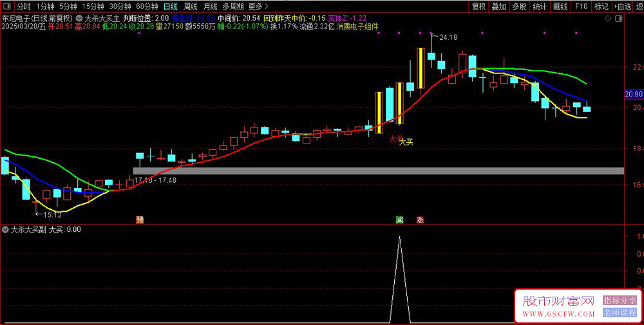This screenshot has width=644, height=325.
Task: Click the gray gap support band
Action: coord(378,171)
